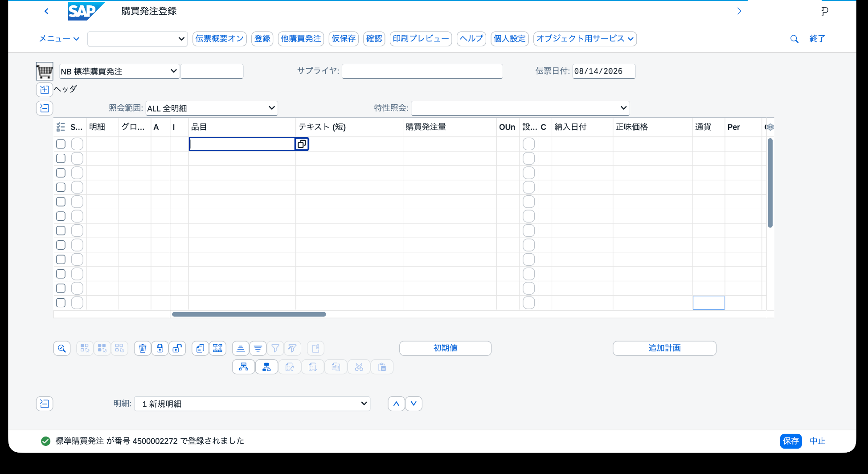The image size is (868, 474).
Task: Click the table's horizontal scrollbar
Action: click(249, 314)
